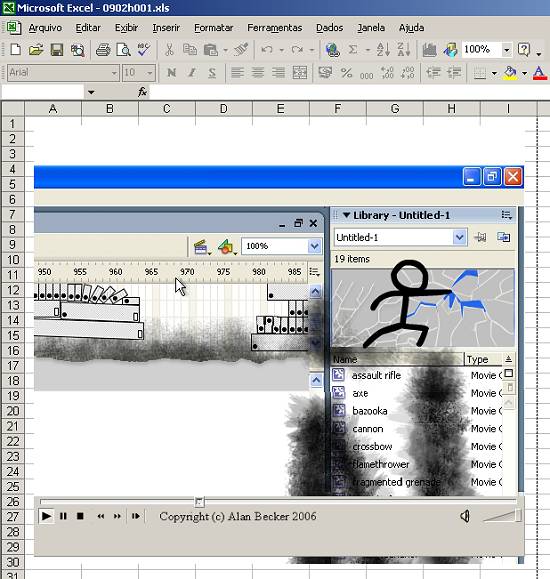The height and width of the screenshot is (579, 550).
Task: Open the borders dropdown arrow
Action: coord(494,73)
